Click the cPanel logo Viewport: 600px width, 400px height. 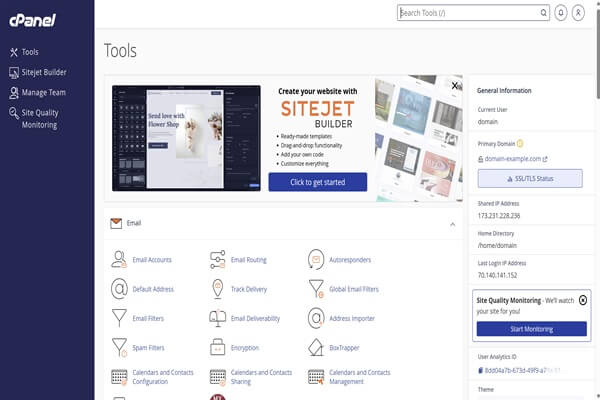click(x=33, y=20)
